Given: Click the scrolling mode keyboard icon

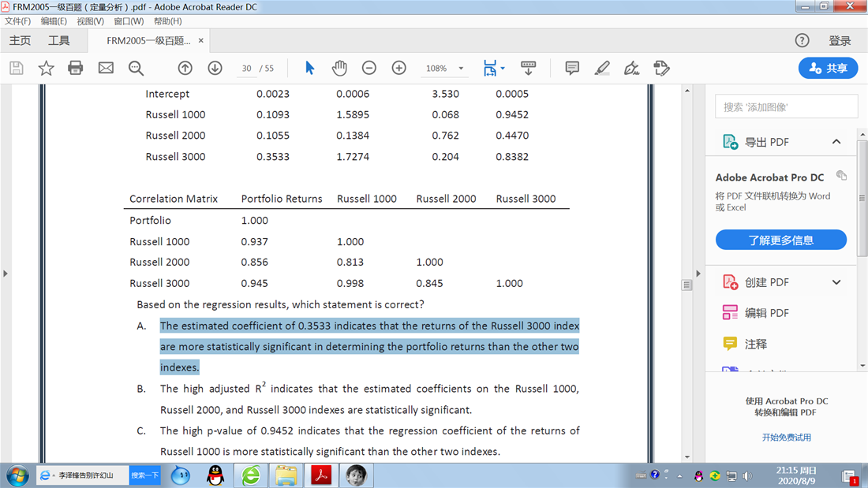Looking at the screenshot, I should [x=528, y=68].
